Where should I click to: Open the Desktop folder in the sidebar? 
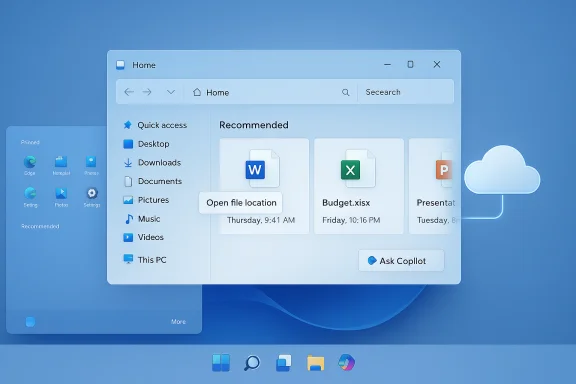pyautogui.click(x=146, y=144)
